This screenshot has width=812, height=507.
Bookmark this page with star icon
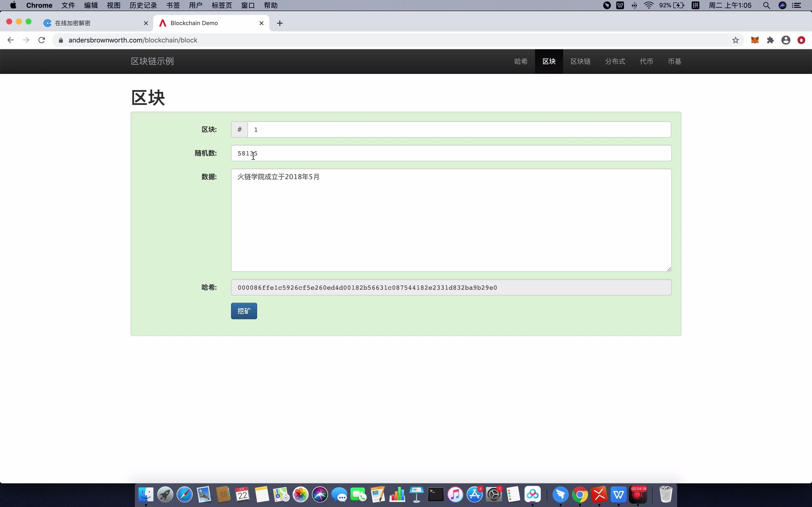735,40
